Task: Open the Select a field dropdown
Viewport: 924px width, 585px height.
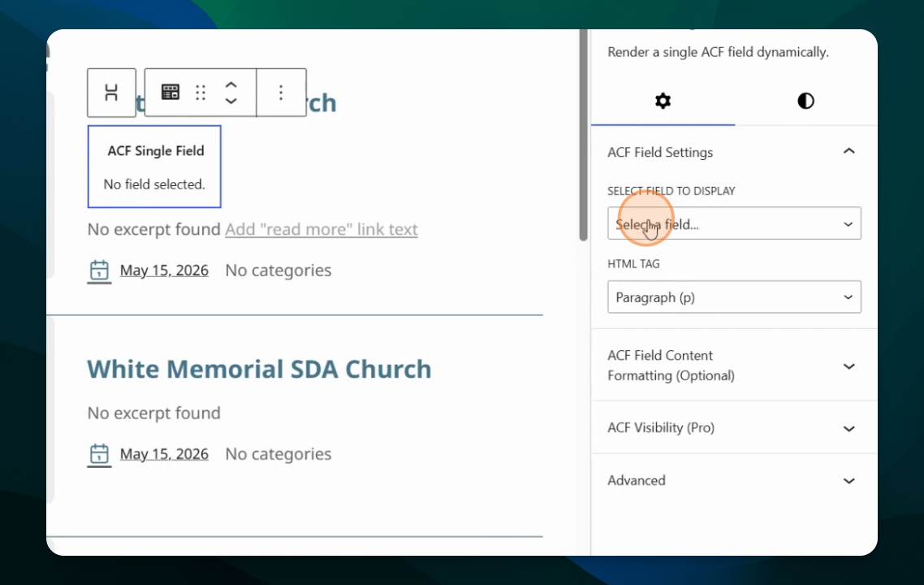Action: pyautogui.click(x=734, y=223)
